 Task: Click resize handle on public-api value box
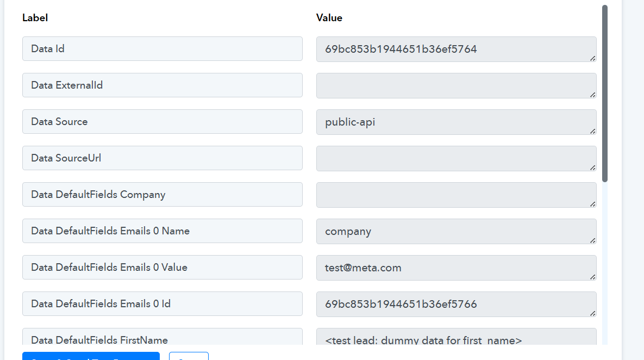click(x=592, y=131)
